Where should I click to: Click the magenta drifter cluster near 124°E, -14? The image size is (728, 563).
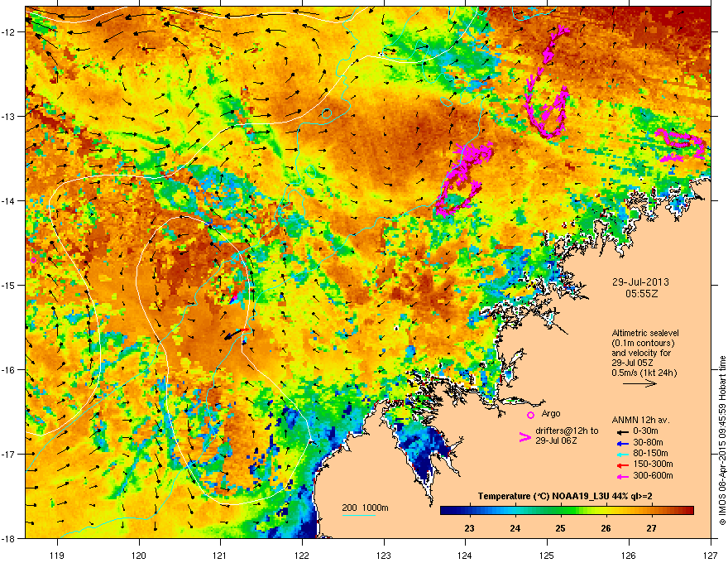pyautogui.click(x=463, y=179)
